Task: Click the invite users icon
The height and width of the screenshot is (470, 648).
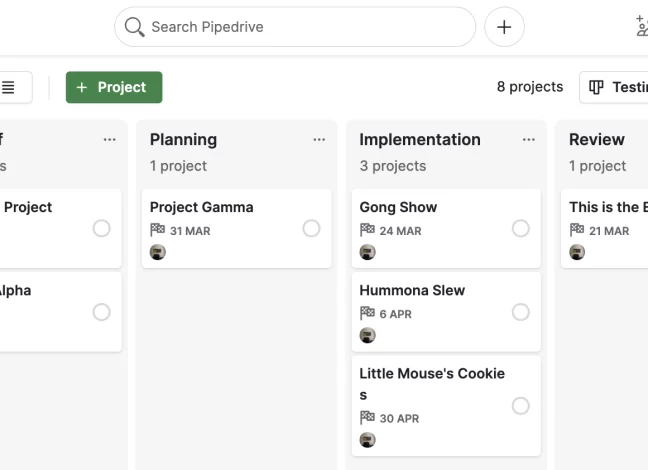Action: 642,26
